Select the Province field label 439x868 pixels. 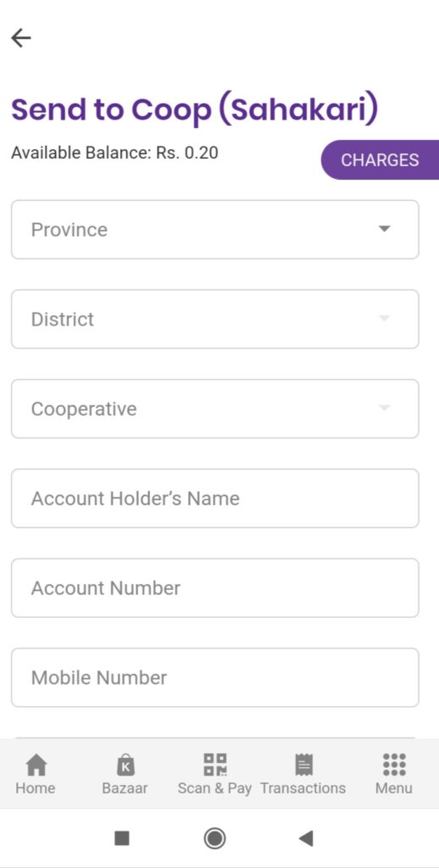[x=69, y=230]
